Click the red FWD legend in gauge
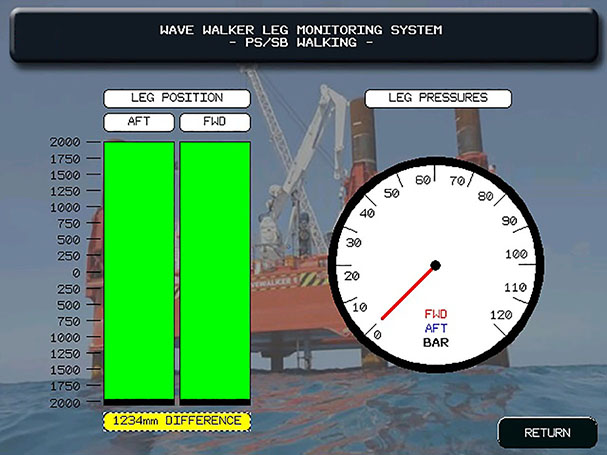The width and height of the screenshot is (607, 455). [x=436, y=314]
